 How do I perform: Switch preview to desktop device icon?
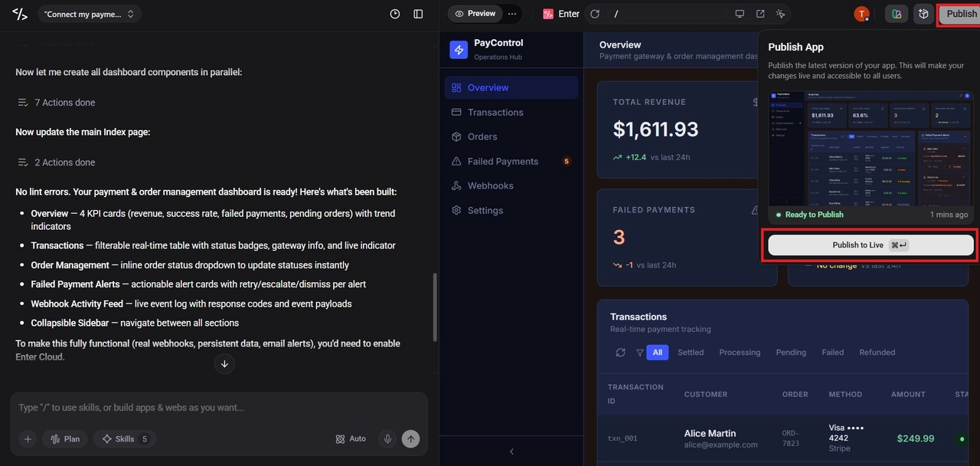[x=740, y=14]
